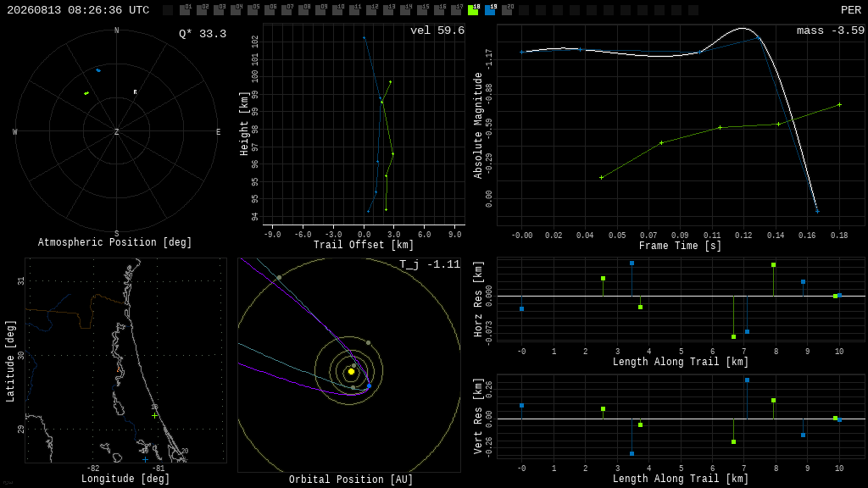
Task: Select station box 05 in top strip
Action: [253, 10]
